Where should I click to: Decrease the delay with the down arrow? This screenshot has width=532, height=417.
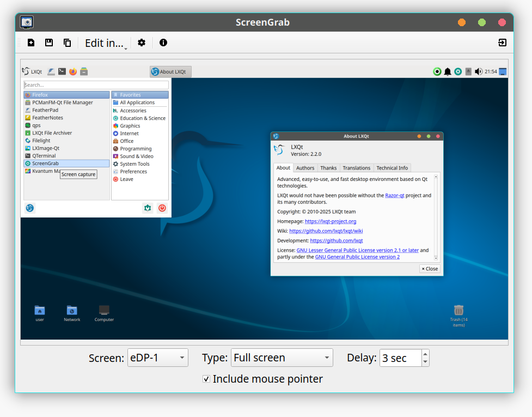425,362
